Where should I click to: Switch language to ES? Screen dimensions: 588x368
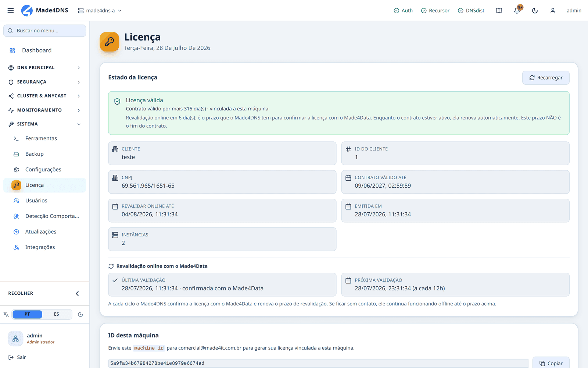pos(57,314)
